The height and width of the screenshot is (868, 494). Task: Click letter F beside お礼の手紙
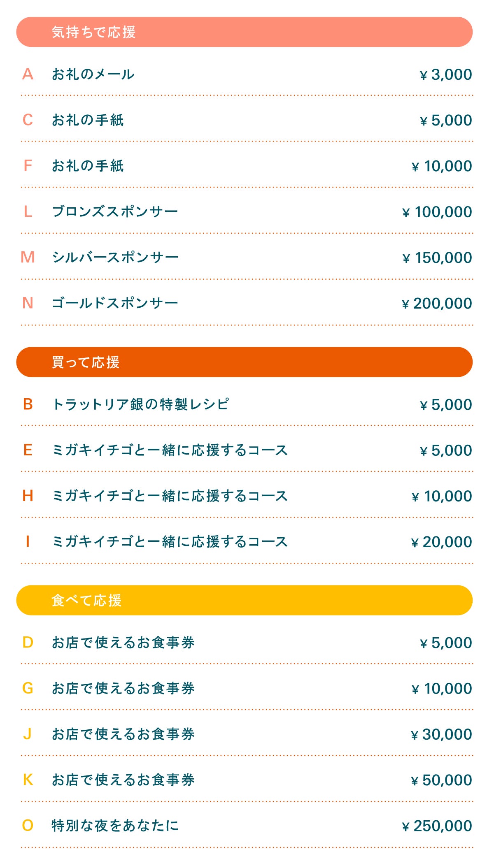[28, 166]
